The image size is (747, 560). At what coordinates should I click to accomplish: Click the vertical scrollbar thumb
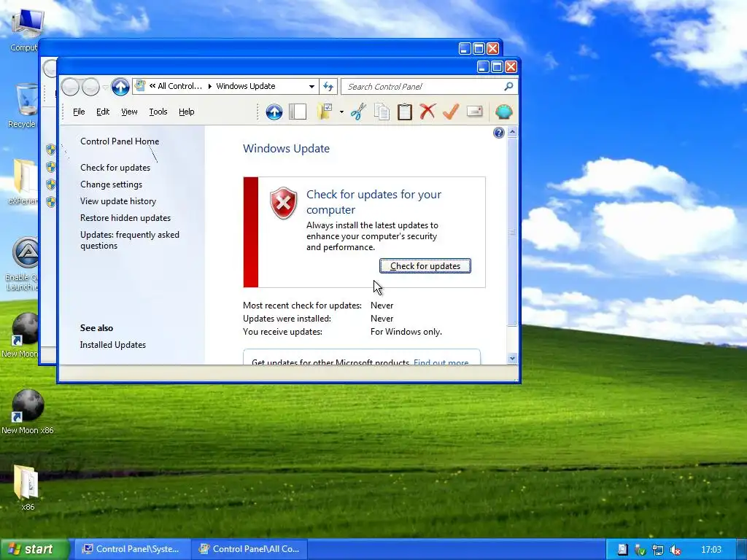[512, 232]
